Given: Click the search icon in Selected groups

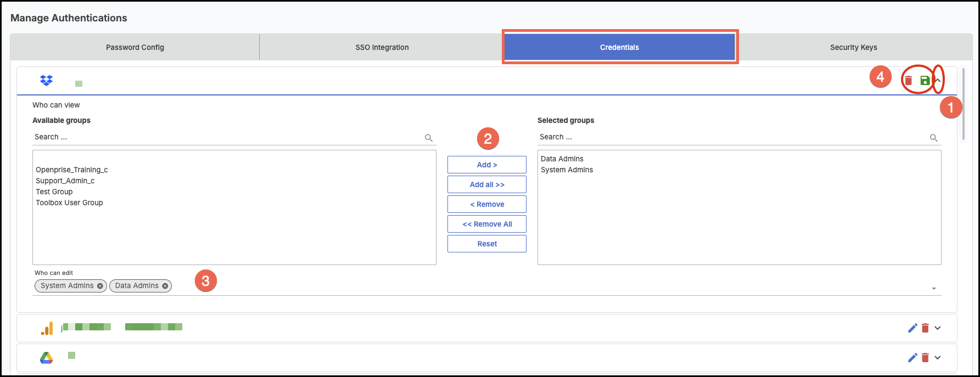Looking at the screenshot, I should coord(934,138).
